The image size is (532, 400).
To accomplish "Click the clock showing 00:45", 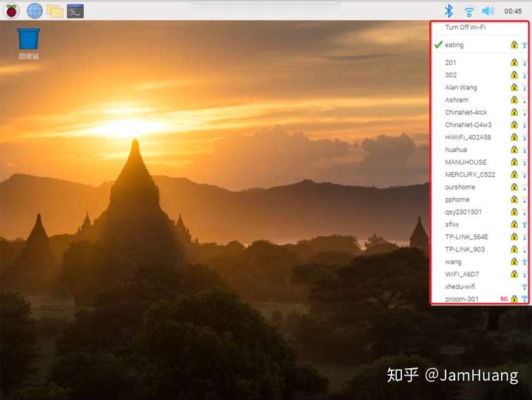I will 513,11.
